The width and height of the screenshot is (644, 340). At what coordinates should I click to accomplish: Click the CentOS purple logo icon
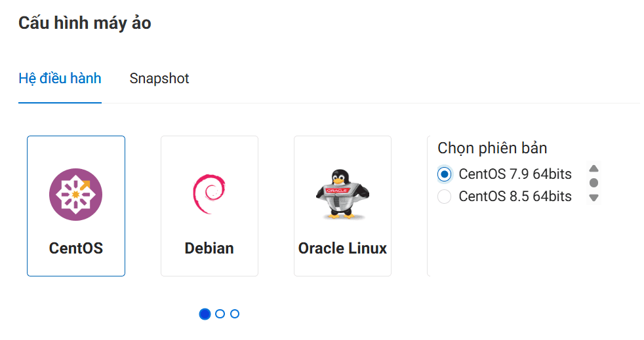[75, 195]
